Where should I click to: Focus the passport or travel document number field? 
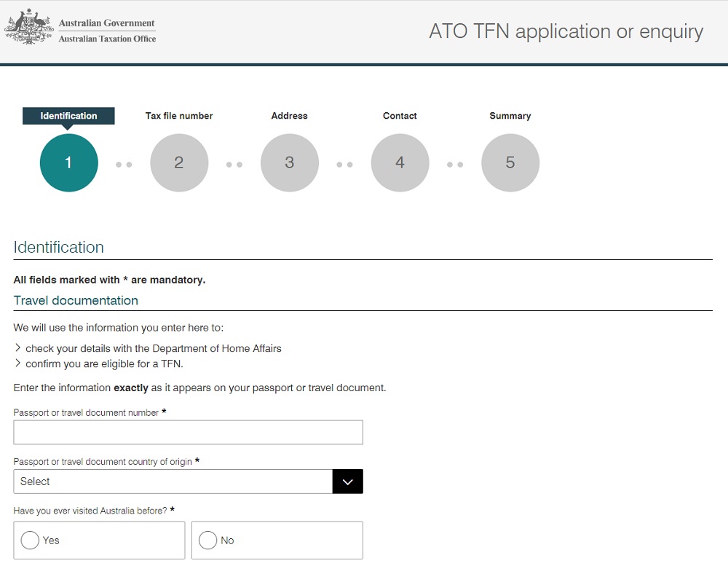(x=188, y=432)
